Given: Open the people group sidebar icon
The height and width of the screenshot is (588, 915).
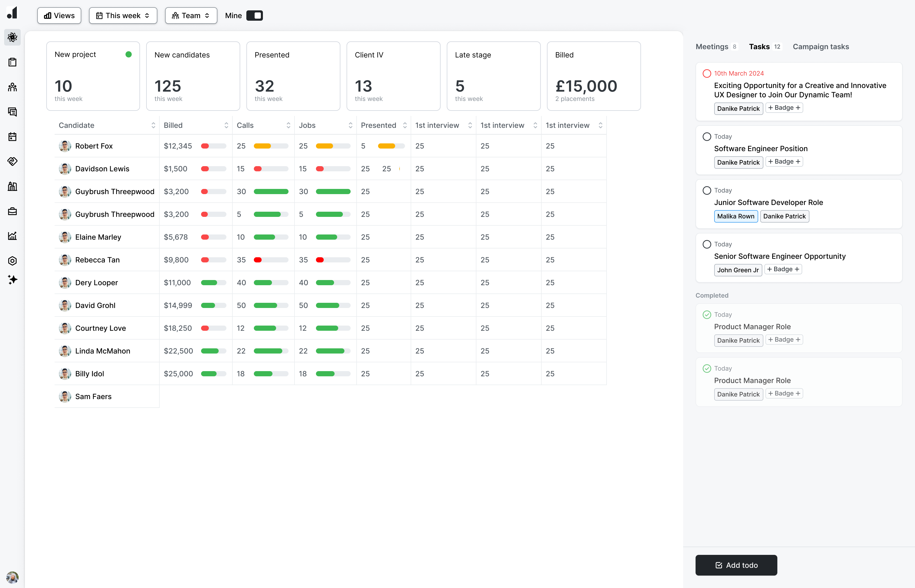Looking at the screenshot, I should point(12,87).
